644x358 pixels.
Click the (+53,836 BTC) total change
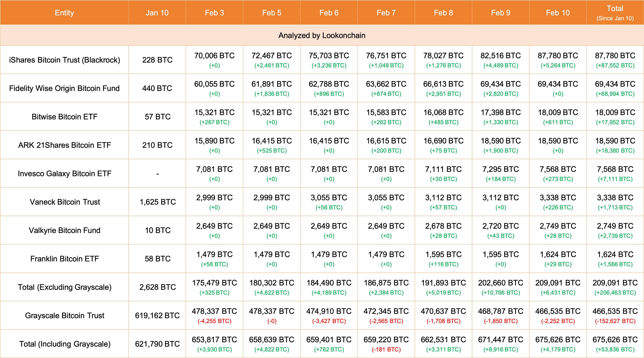pyautogui.click(x=615, y=349)
